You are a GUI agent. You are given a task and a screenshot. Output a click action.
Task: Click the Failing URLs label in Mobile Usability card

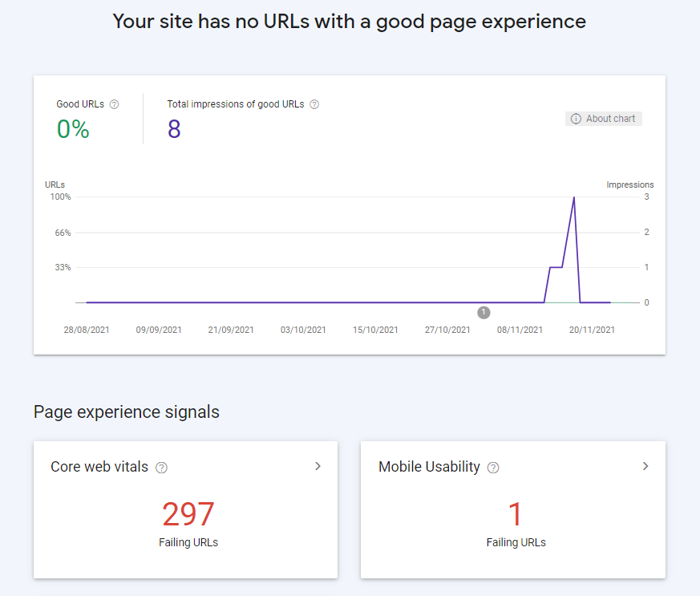tap(516, 542)
